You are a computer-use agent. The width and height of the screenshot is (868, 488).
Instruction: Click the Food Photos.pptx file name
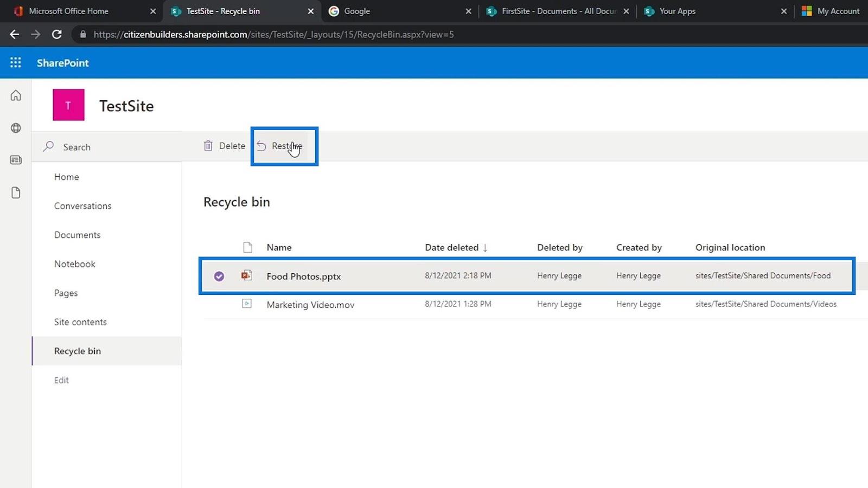[304, 277]
